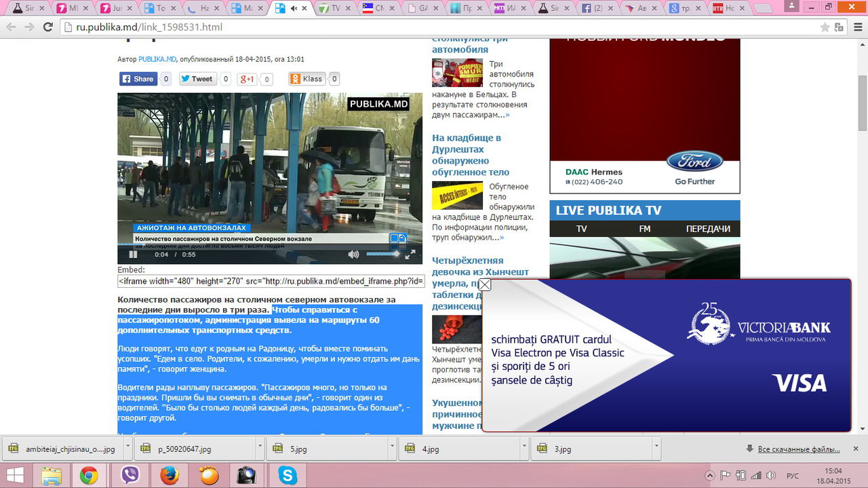Reload the current page
The height and width of the screenshot is (488, 868).
(x=47, y=27)
